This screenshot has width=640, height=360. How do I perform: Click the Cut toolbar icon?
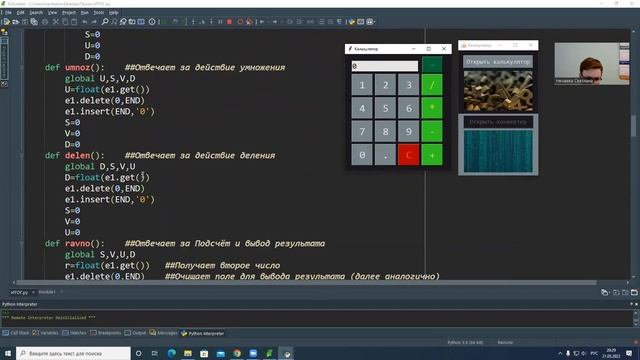(x=56, y=22)
